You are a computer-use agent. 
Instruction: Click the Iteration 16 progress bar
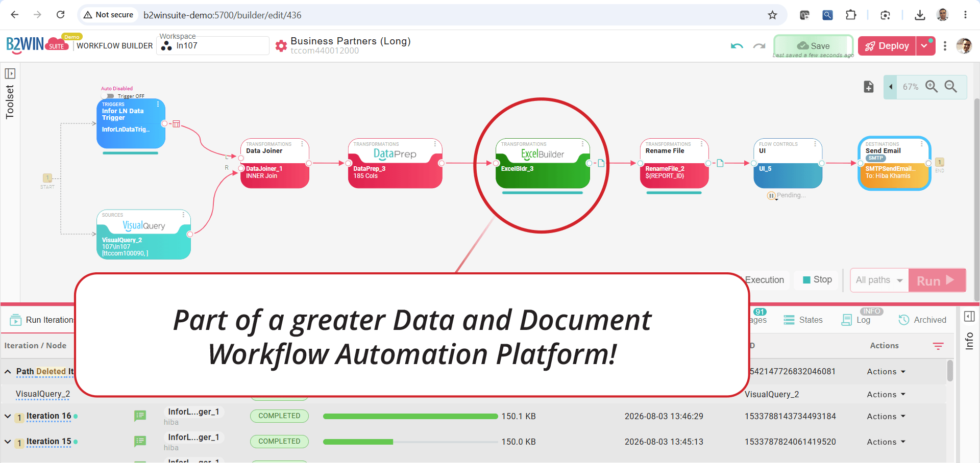click(x=410, y=417)
